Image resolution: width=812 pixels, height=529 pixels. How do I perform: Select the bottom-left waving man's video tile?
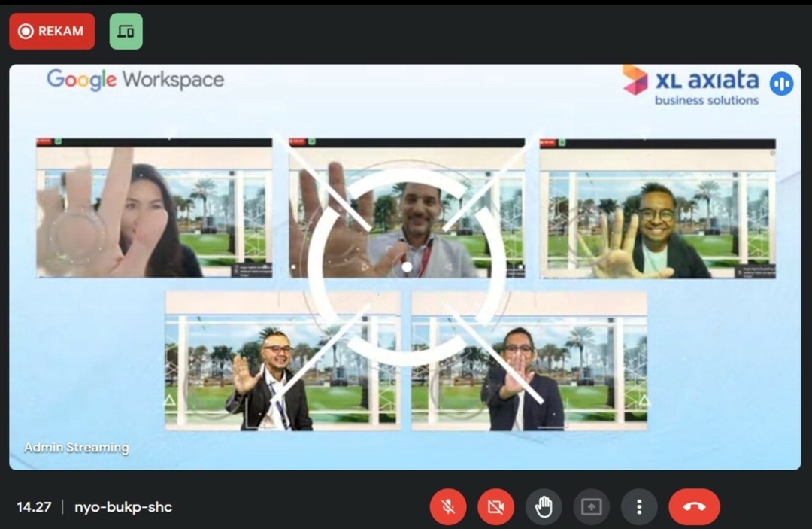coord(282,361)
